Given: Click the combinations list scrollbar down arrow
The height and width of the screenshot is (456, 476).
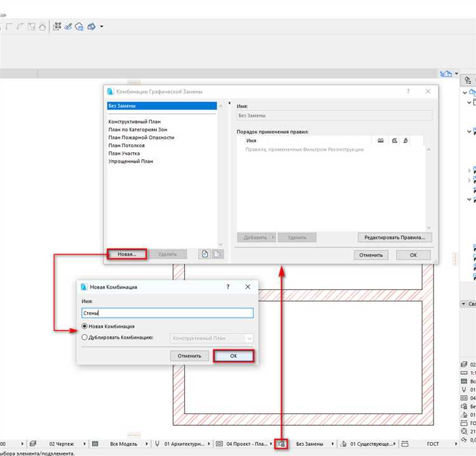Looking at the screenshot, I should [221, 244].
